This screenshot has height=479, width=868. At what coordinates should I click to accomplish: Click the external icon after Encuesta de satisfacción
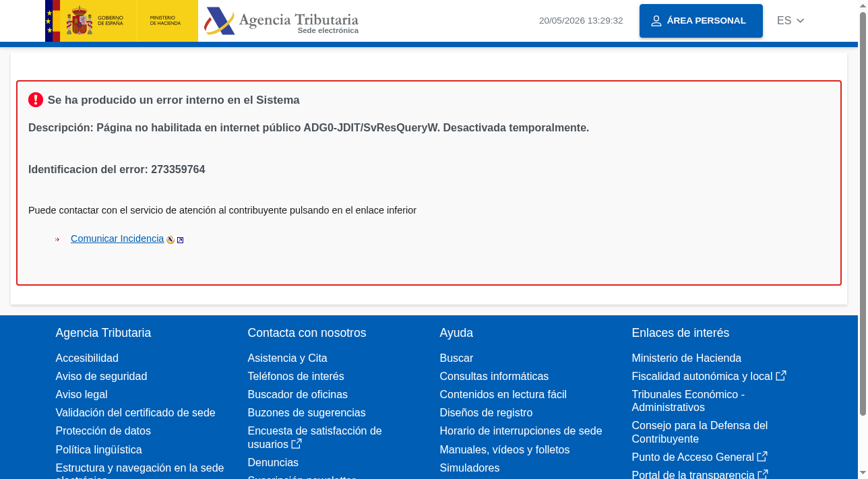click(x=297, y=444)
